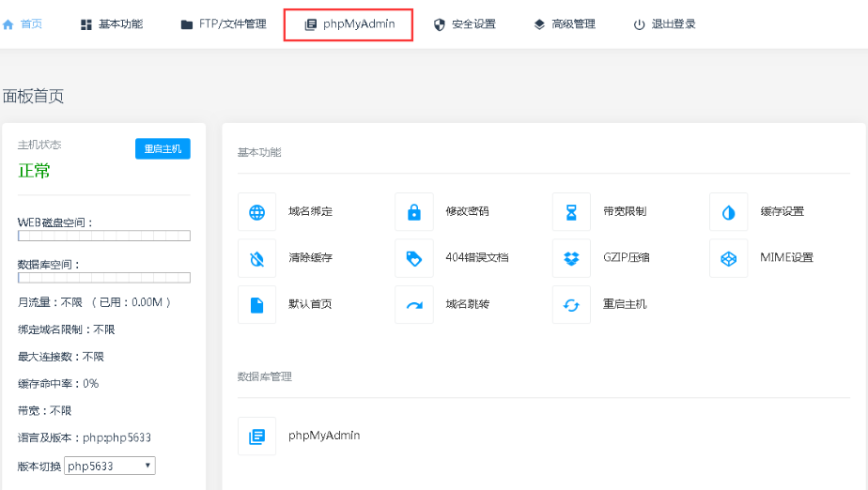Open the 高级管理 menu
This screenshot has height=490, width=868.
click(573, 23)
